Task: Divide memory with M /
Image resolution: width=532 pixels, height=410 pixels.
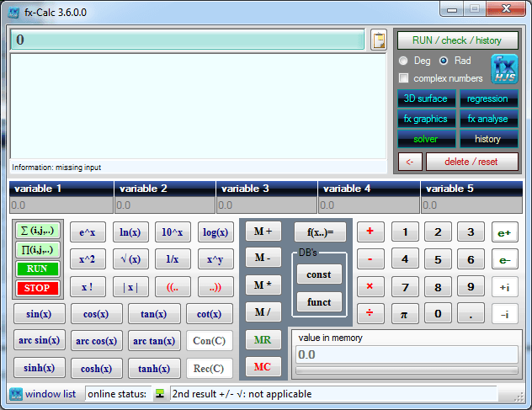Action: (263, 311)
